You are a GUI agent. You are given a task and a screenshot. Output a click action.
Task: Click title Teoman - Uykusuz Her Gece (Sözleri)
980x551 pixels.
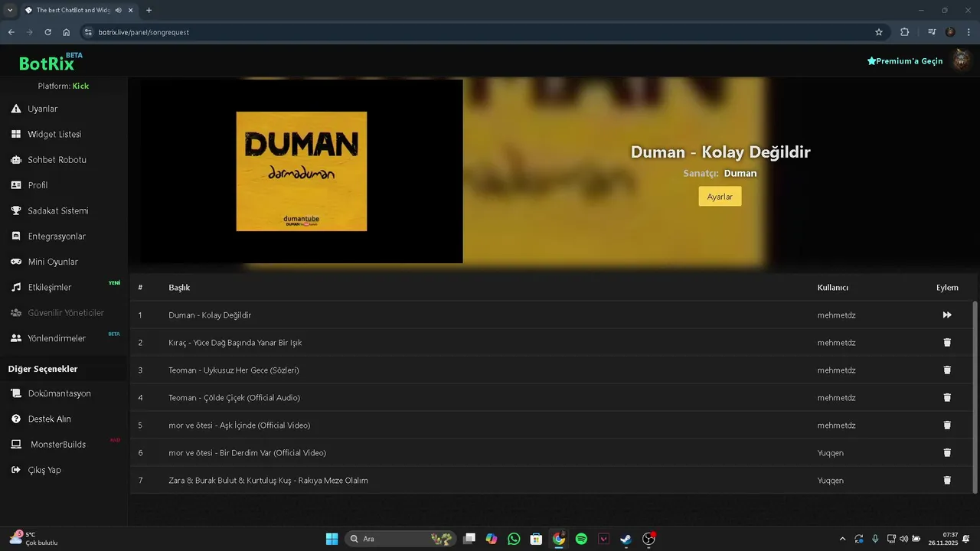click(x=234, y=370)
